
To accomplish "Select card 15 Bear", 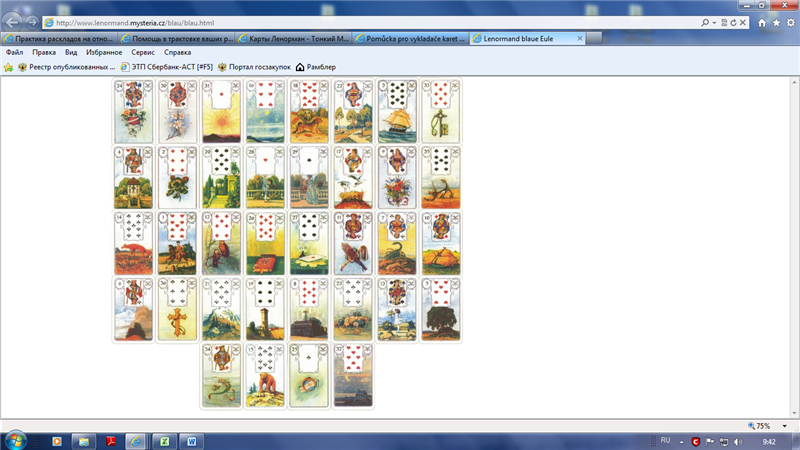I will tap(265, 376).
